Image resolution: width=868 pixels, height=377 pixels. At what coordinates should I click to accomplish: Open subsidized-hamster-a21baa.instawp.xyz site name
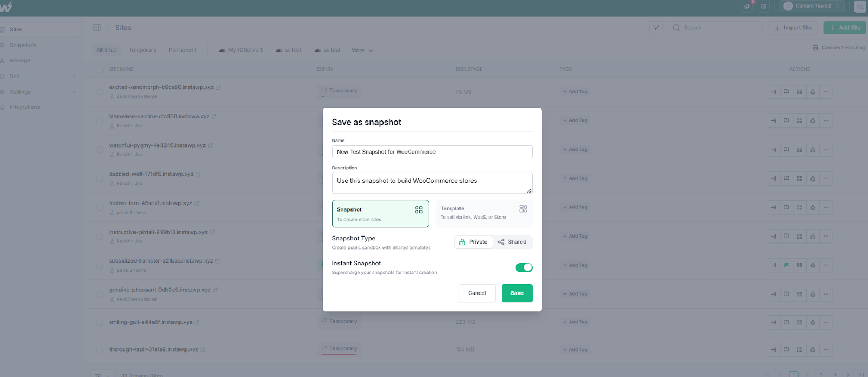pyautogui.click(x=161, y=261)
